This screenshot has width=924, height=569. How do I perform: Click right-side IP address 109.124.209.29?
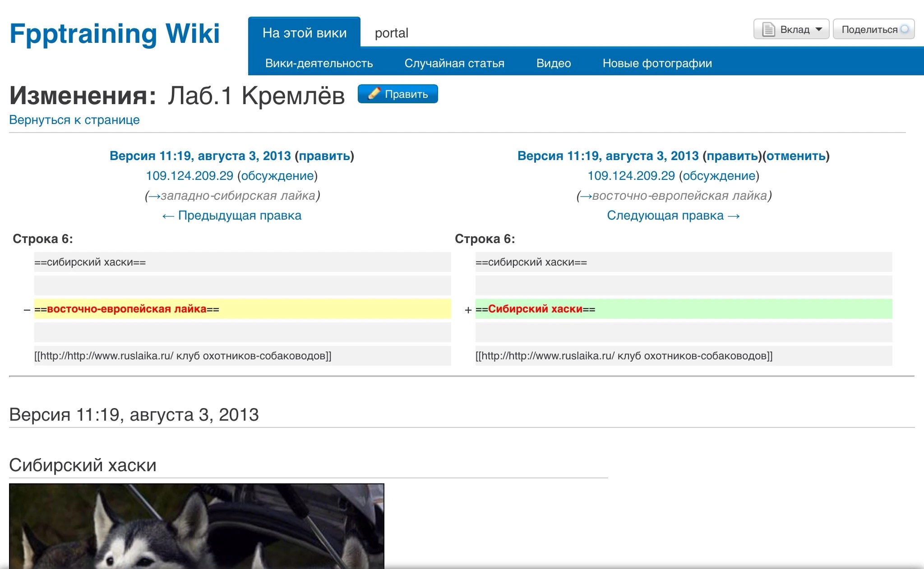[x=631, y=176]
